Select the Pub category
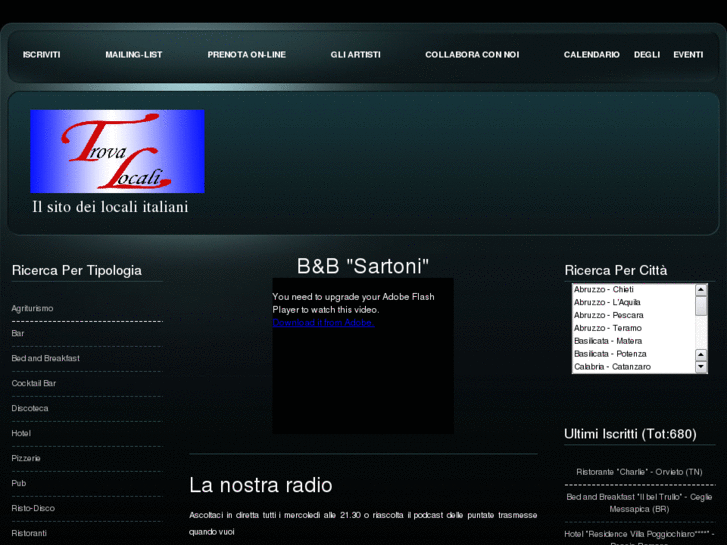727x545 pixels. (19, 483)
